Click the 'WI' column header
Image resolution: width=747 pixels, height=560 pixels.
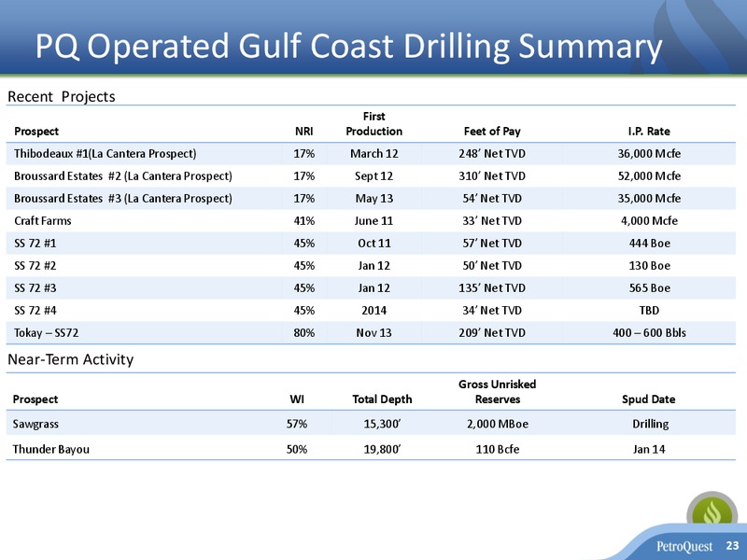coord(297,399)
